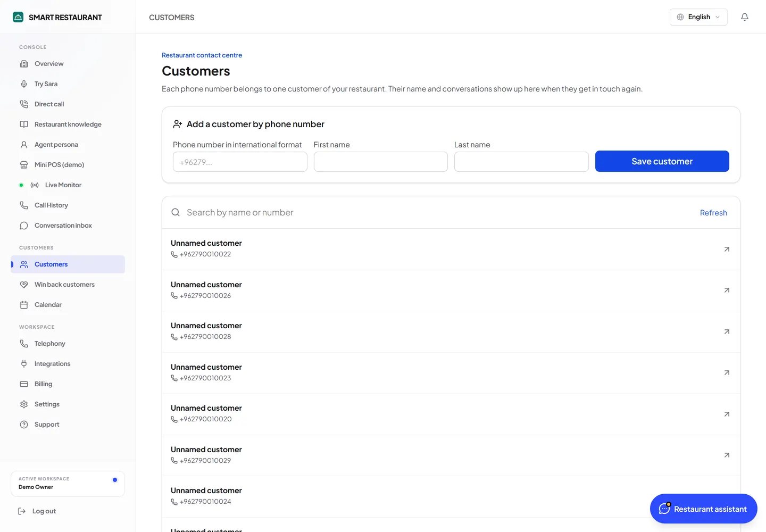This screenshot has width=766, height=532.
Task: Click Refresh customer list link
Action: click(x=713, y=213)
